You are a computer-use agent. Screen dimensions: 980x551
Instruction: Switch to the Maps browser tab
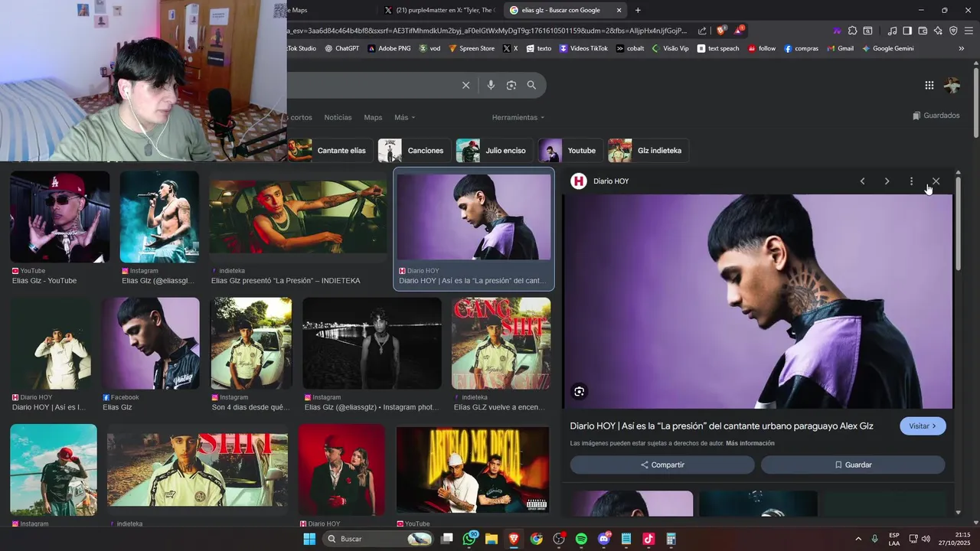click(x=332, y=10)
